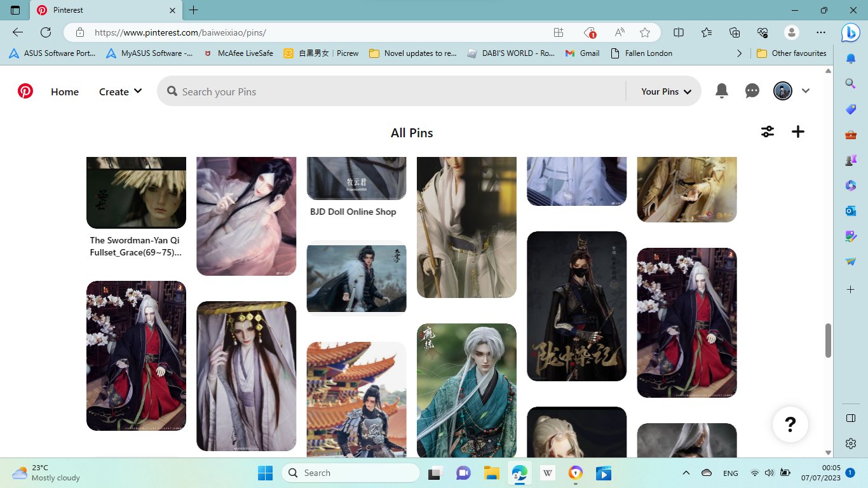Open the green-robed silver-haired doll pin
The image size is (868, 488).
[x=466, y=390]
